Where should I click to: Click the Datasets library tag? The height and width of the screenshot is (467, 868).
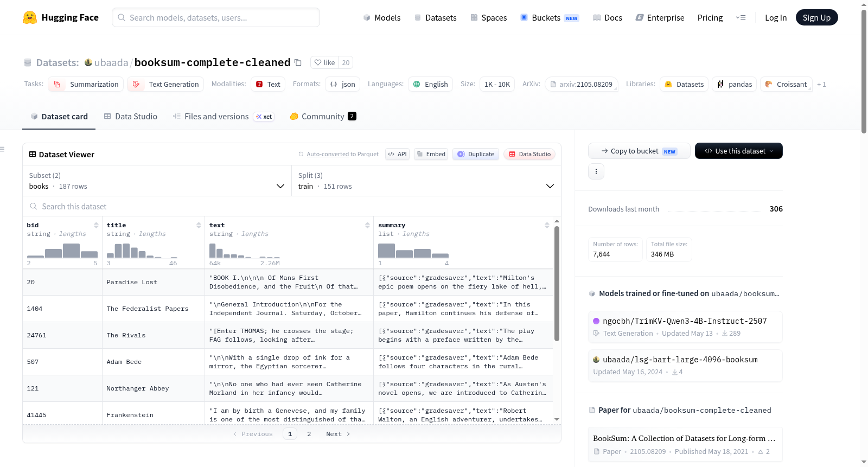pyautogui.click(x=684, y=84)
